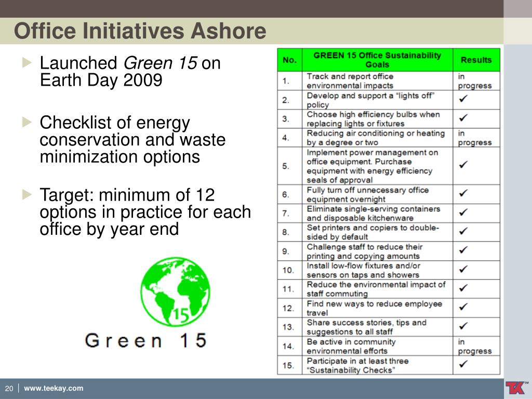This screenshot has width=532, height=399.
Task: Click 'Choose high efficiency bulbs' goal cell
Action: tap(377, 119)
